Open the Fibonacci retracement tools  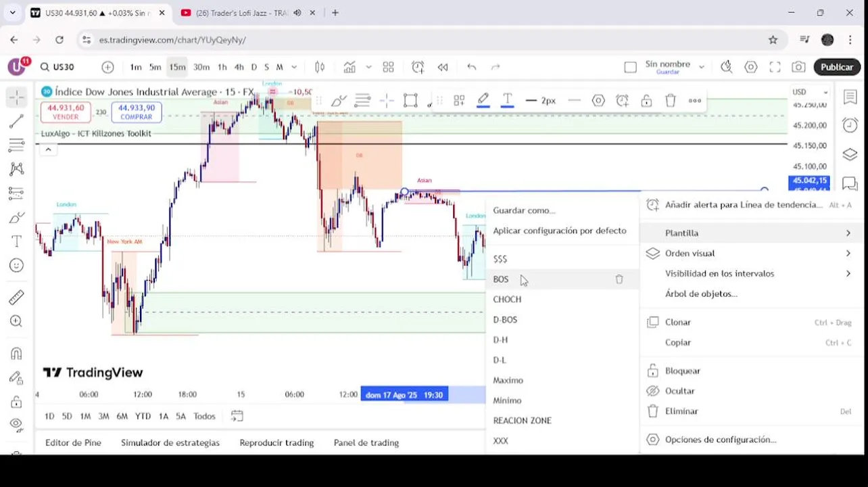click(16, 145)
